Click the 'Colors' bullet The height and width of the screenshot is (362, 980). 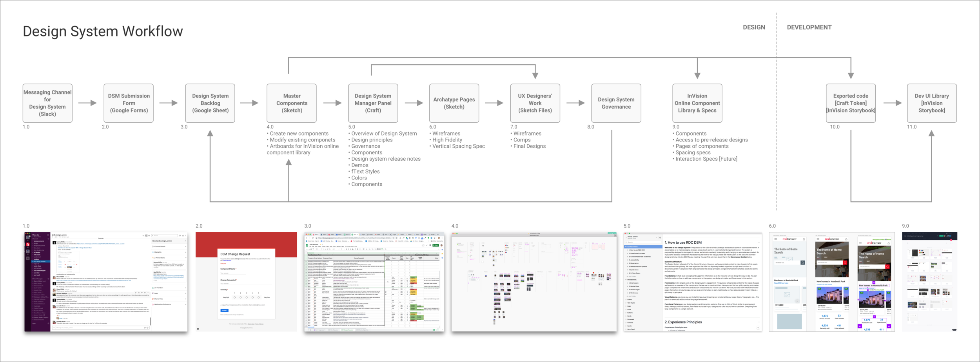(x=358, y=178)
